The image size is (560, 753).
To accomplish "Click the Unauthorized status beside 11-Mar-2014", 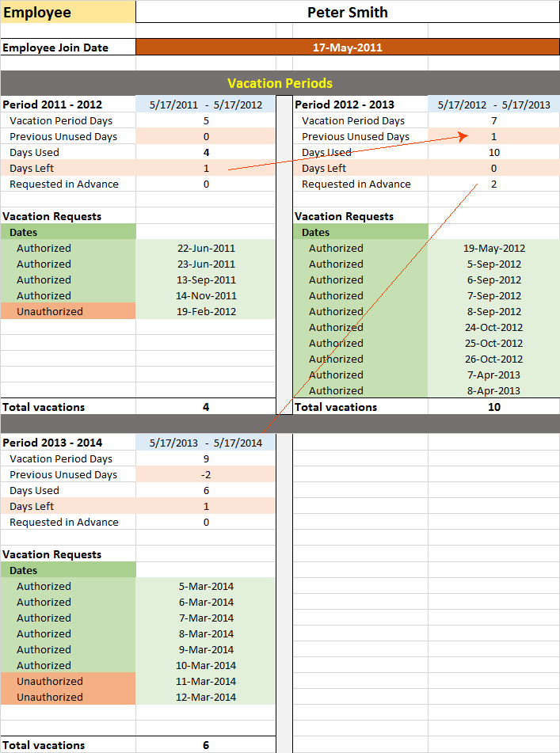I will click(50, 681).
